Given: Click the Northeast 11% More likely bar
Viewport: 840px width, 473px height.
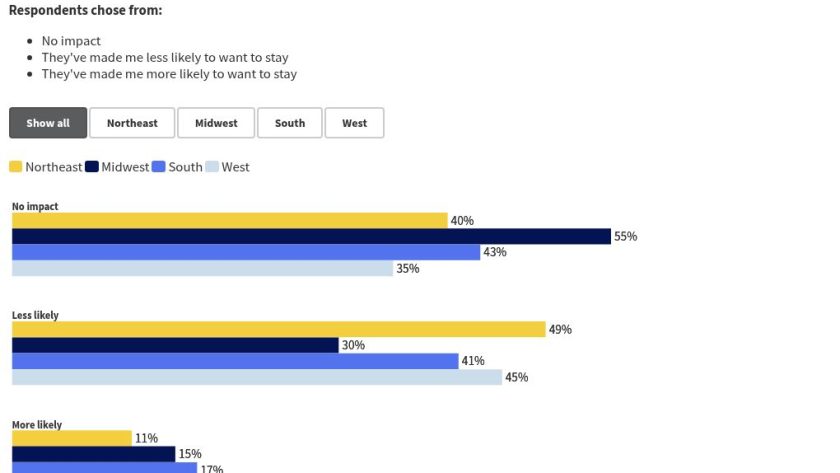Looking at the screenshot, I should (x=72, y=438).
